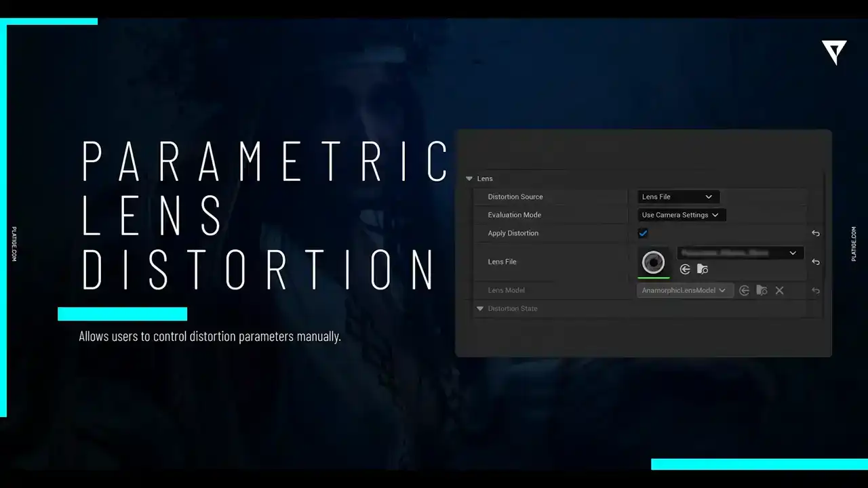This screenshot has width=868, height=488.
Task: Reset Apply Distortion to default value
Action: 816,233
